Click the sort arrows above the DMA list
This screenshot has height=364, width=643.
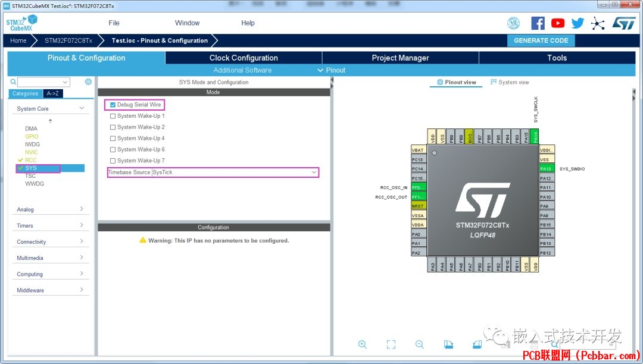(51, 121)
